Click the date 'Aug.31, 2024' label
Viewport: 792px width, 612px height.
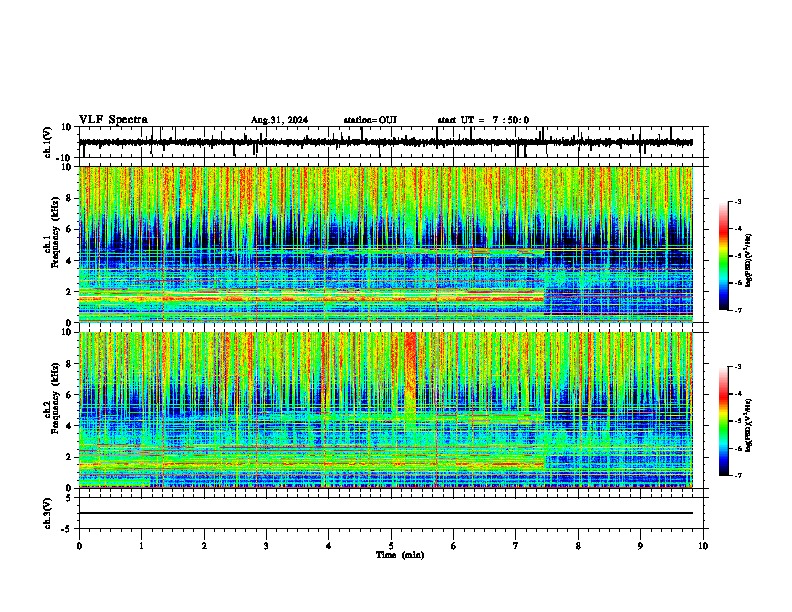tap(279, 120)
